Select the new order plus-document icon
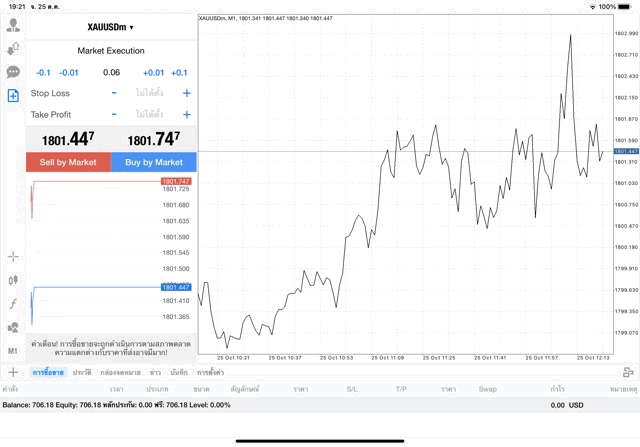The width and height of the screenshot is (640, 447). 13,96
